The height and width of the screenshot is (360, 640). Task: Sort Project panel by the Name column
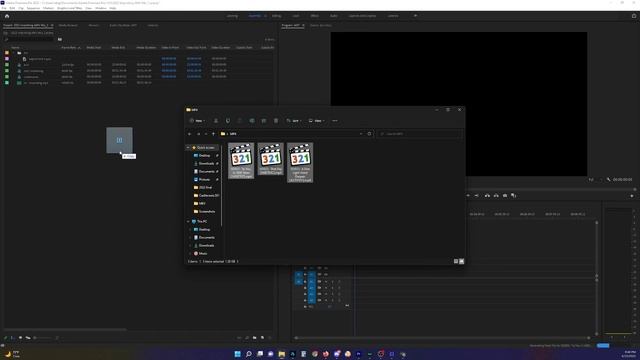click(15, 48)
